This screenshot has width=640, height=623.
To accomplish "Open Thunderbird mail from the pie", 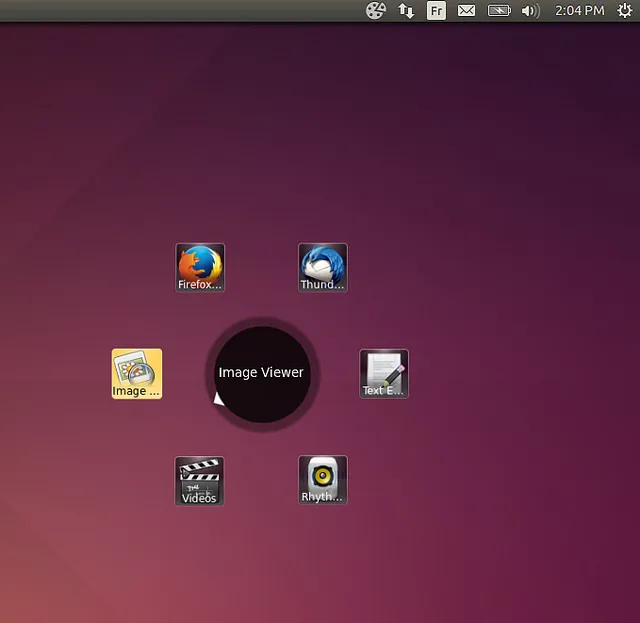I will pyautogui.click(x=323, y=267).
